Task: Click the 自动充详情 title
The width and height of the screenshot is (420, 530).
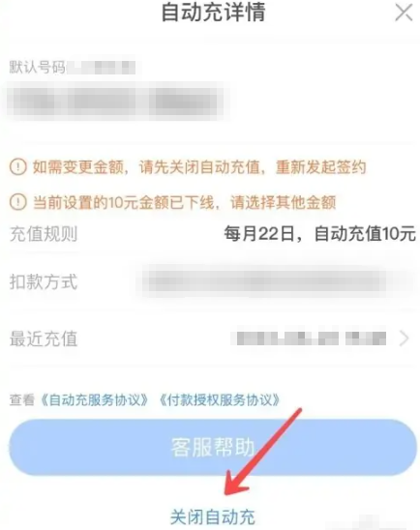Action: coord(213,13)
